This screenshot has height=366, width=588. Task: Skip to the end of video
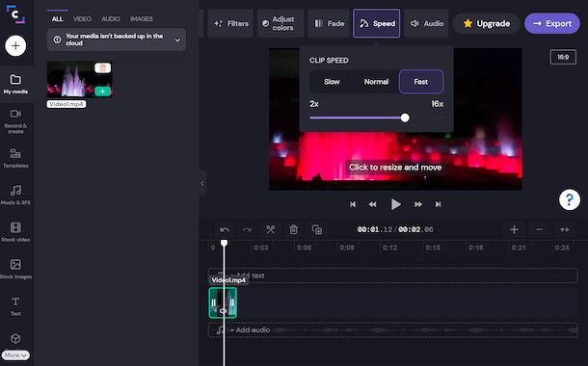coord(438,204)
